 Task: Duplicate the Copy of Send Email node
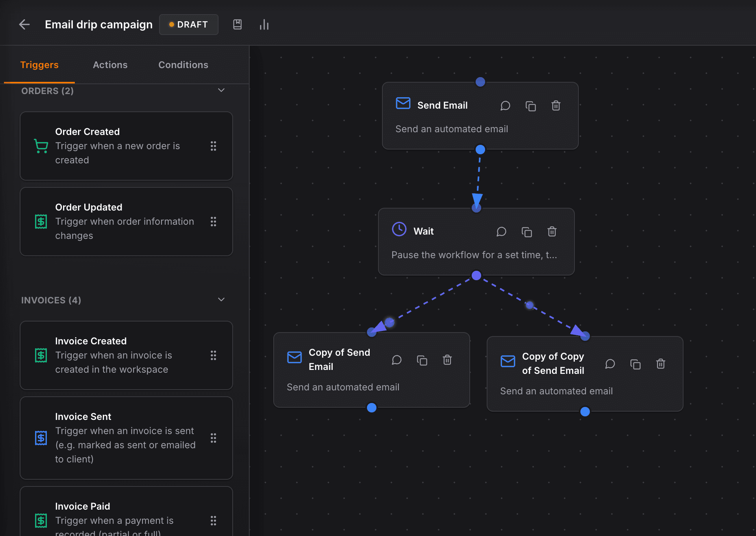click(422, 360)
